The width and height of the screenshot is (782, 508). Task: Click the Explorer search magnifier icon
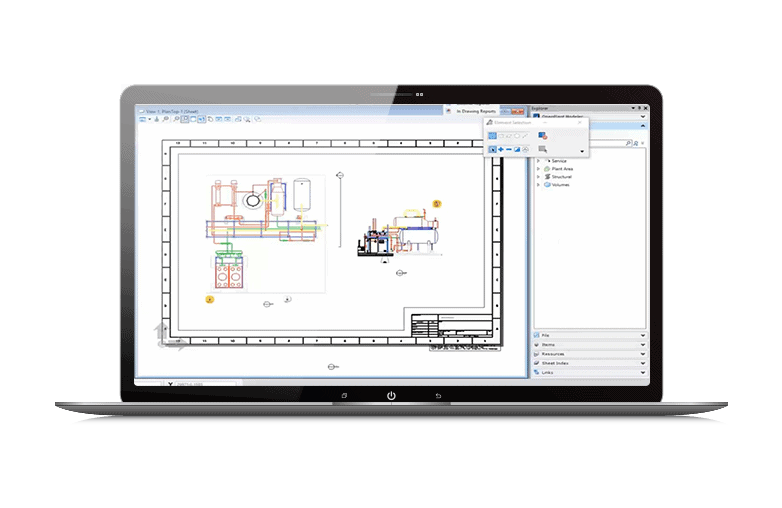(628, 144)
